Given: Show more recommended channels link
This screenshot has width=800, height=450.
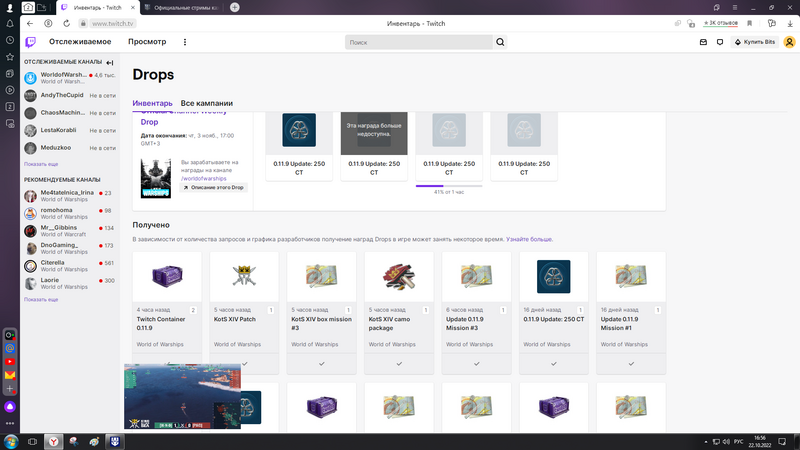Looking at the screenshot, I should tap(41, 299).
